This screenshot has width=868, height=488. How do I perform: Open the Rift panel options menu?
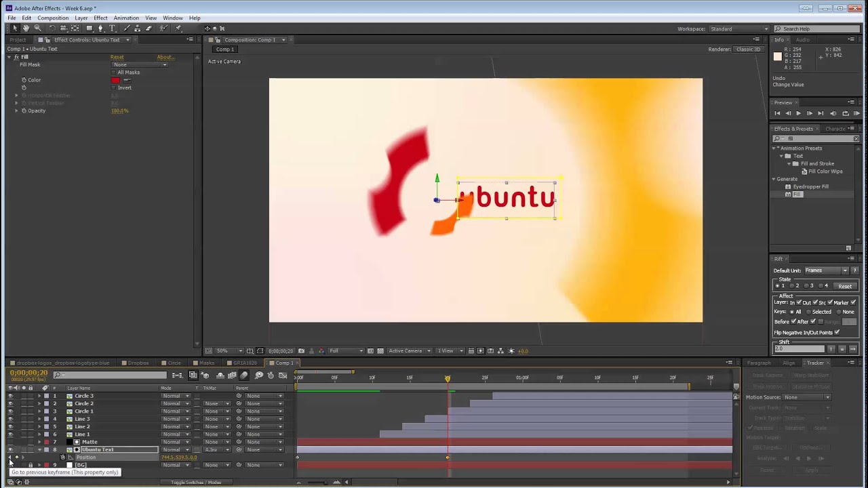(852, 258)
